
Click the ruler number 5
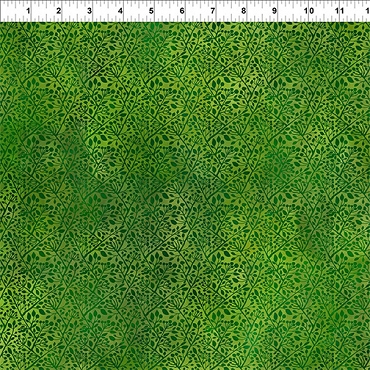151,11
